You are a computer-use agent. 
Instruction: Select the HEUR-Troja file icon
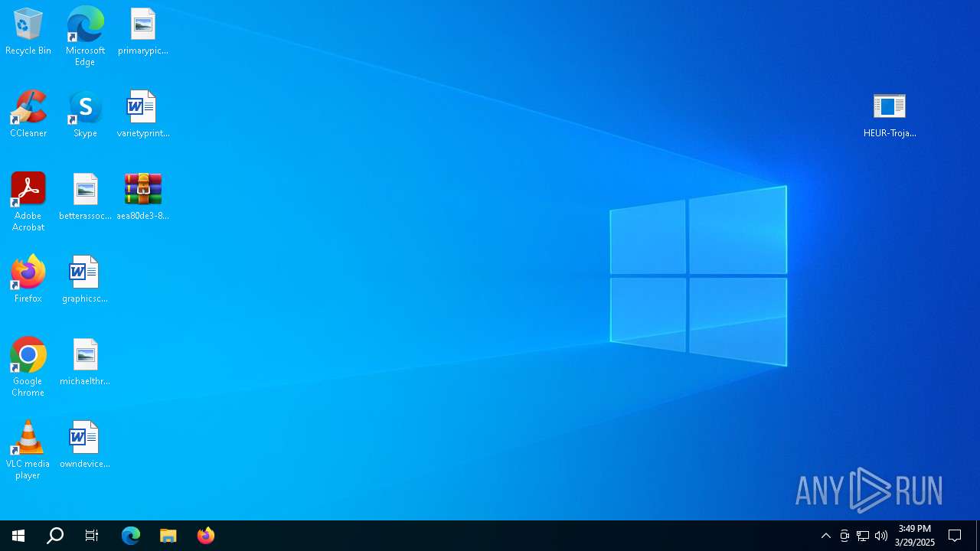tap(890, 115)
